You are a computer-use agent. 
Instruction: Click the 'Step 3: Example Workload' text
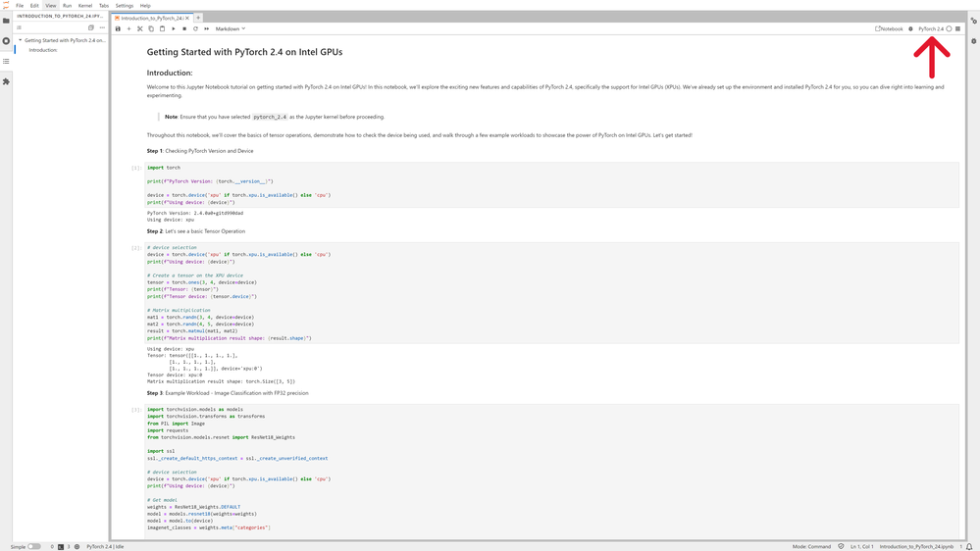(228, 393)
